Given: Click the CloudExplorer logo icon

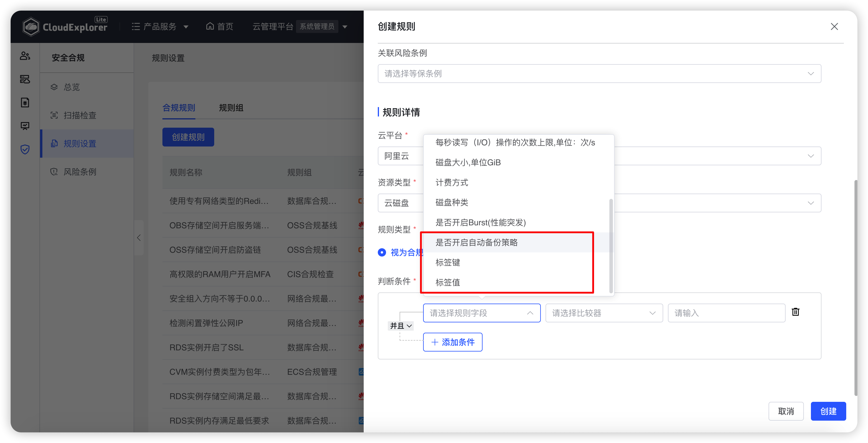Looking at the screenshot, I should pos(31,26).
